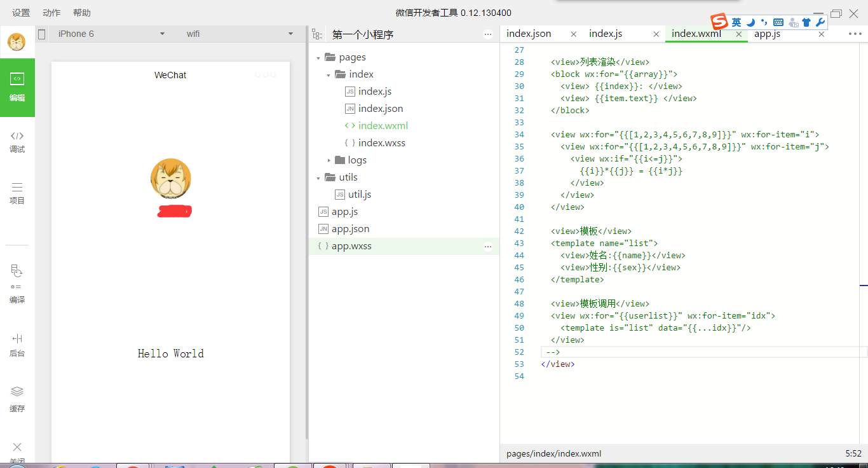The height and width of the screenshot is (468, 868).
Task: Select app.json in the file tree
Action: pos(350,229)
